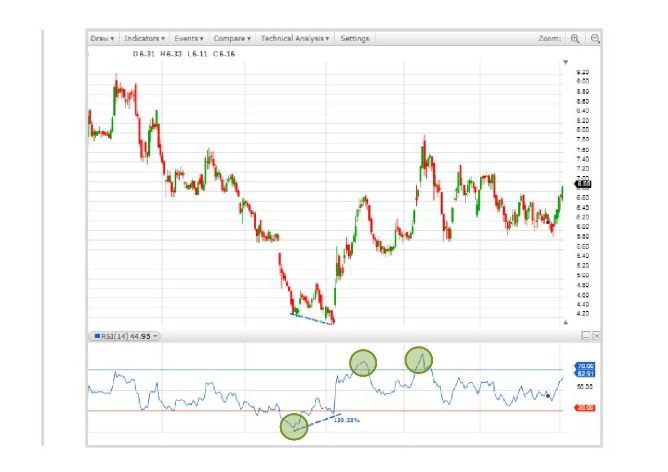Click the zoom in magnifier icon
Image resolution: width=668 pixels, height=472 pixels.
[575, 39]
